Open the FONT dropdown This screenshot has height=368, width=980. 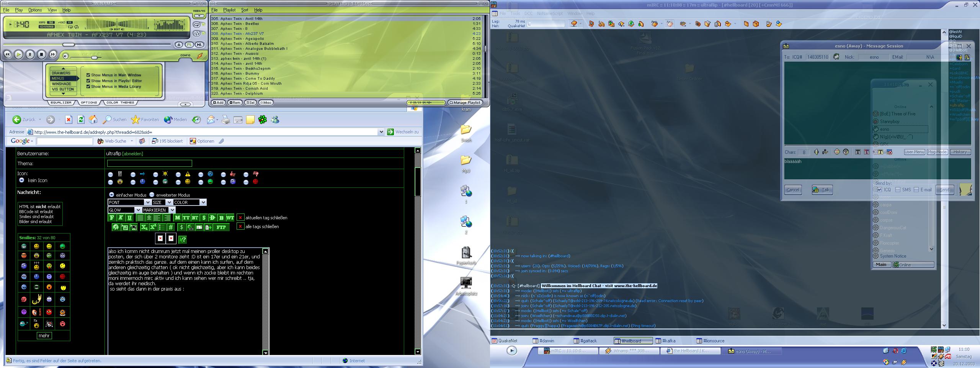click(147, 202)
